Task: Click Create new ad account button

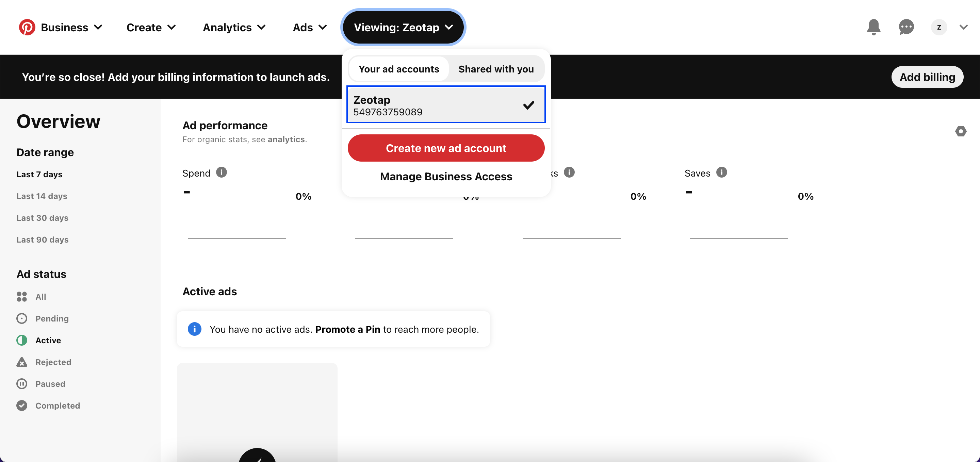Action: click(446, 148)
